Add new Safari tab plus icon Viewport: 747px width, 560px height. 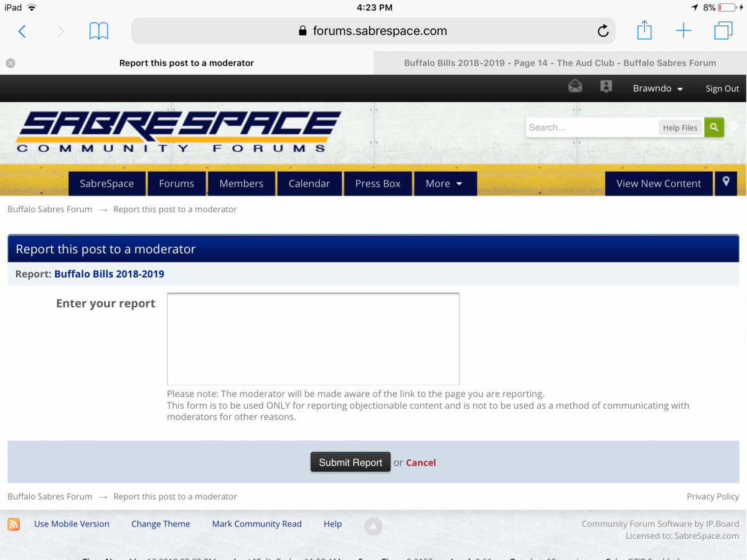[x=684, y=30]
